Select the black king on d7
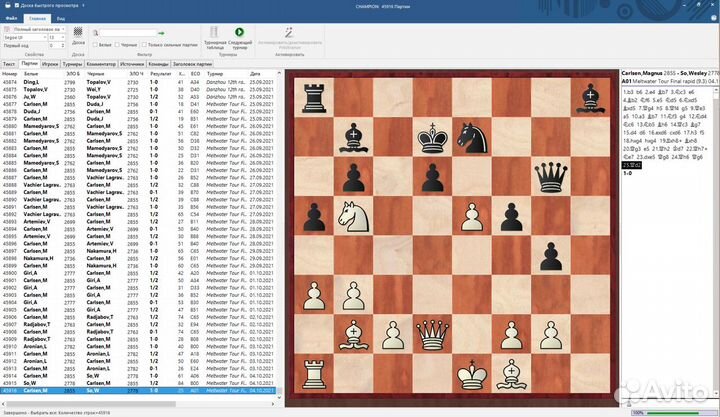The image size is (720, 417). [x=433, y=137]
